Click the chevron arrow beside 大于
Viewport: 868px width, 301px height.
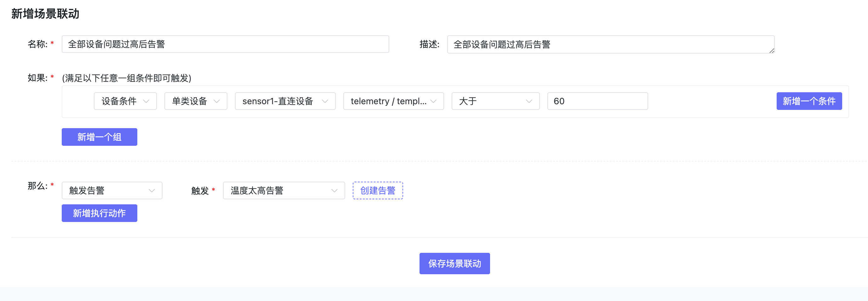tap(529, 101)
